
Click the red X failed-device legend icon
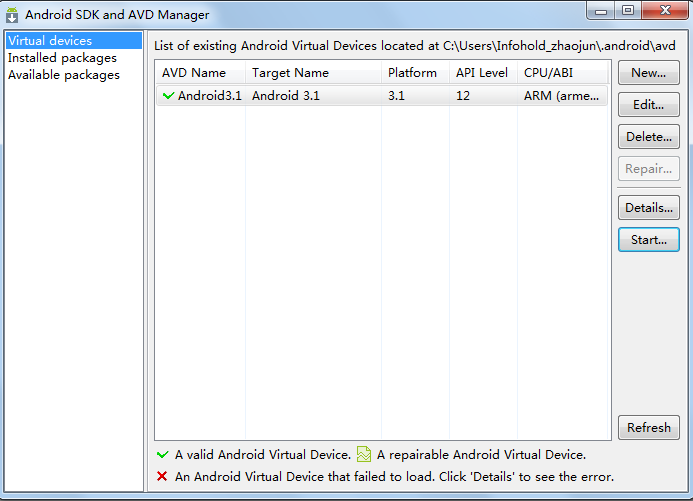coord(162,476)
